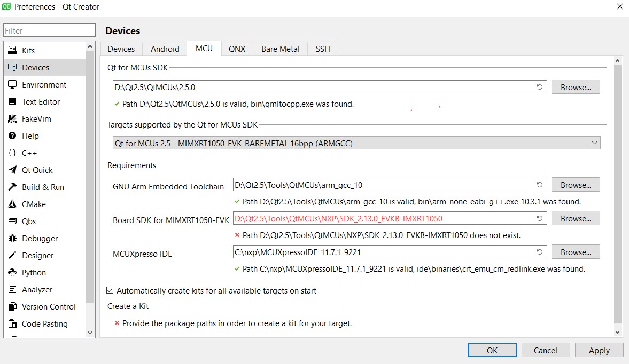Click the 'Board SDK does not exist' error message
Image resolution: width=629 pixels, height=364 pixels.
coord(382,235)
